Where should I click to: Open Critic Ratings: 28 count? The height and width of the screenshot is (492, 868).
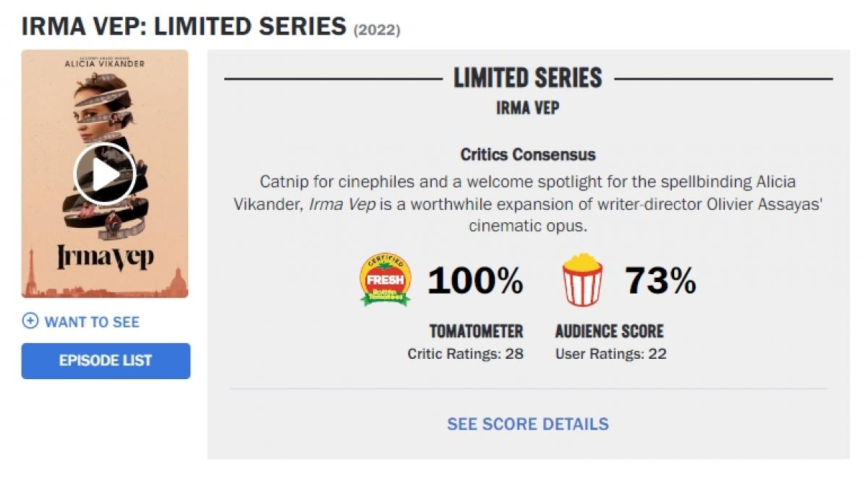pyautogui.click(x=465, y=354)
